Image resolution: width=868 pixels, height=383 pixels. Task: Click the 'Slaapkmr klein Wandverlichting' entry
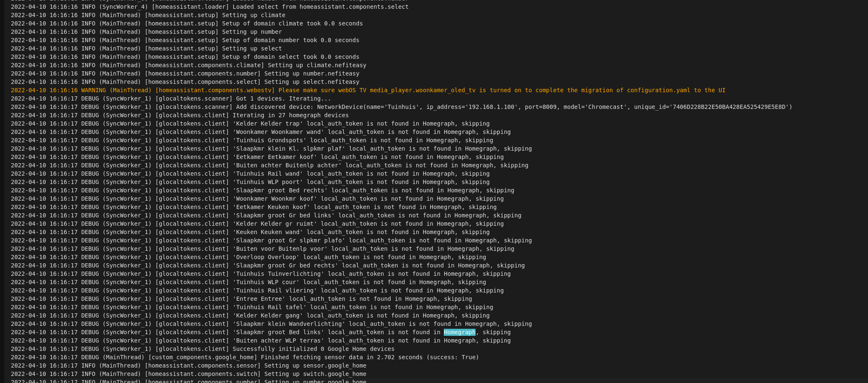click(x=271, y=324)
